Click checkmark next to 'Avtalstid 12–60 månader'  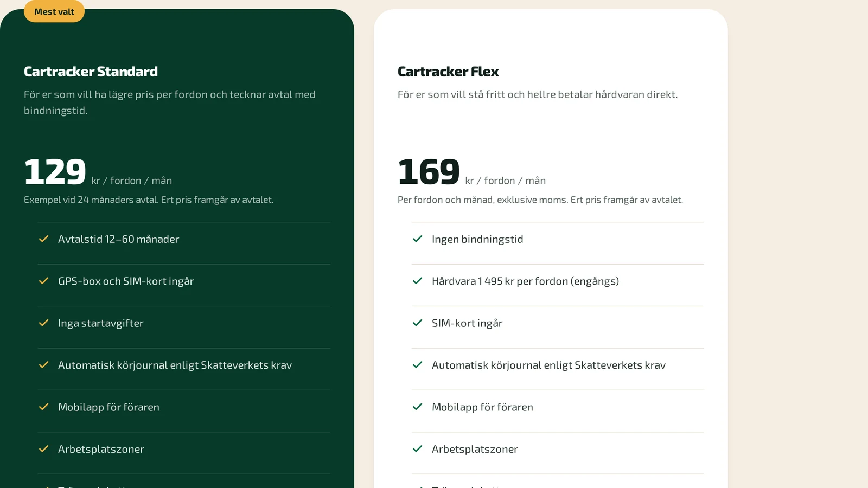(x=44, y=239)
